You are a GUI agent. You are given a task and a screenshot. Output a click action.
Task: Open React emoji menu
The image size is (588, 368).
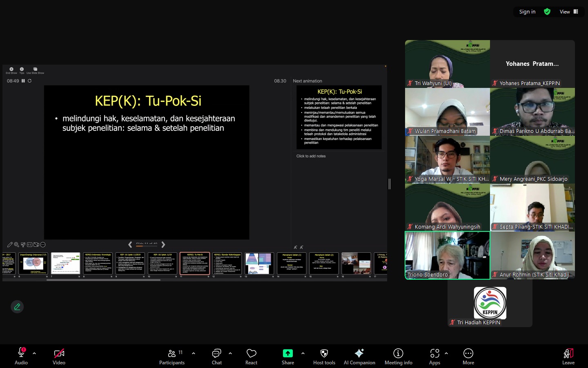[x=252, y=356]
